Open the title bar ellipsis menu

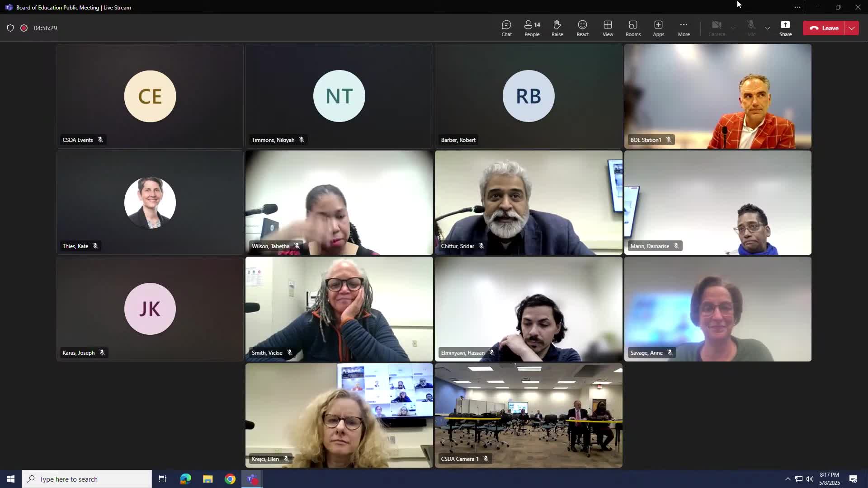click(x=797, y=7)
